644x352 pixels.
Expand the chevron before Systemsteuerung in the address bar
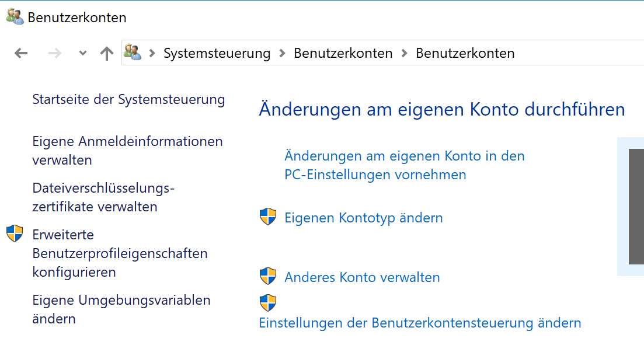tap(152, 54)
